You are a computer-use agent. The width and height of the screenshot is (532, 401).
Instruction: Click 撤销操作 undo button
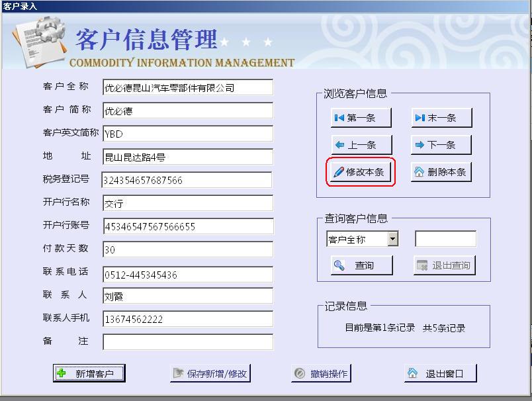(x=322, y=373)
